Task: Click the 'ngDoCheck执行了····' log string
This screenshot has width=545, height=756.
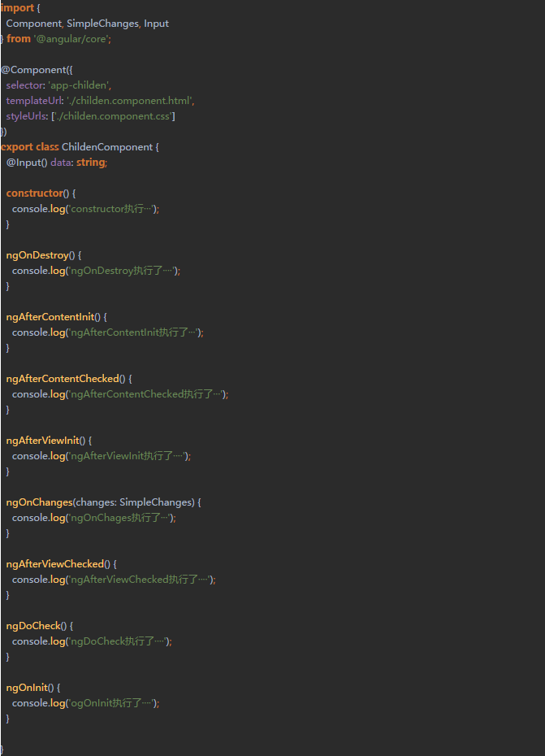Action: pyautogui.click(x=118, y=641)
